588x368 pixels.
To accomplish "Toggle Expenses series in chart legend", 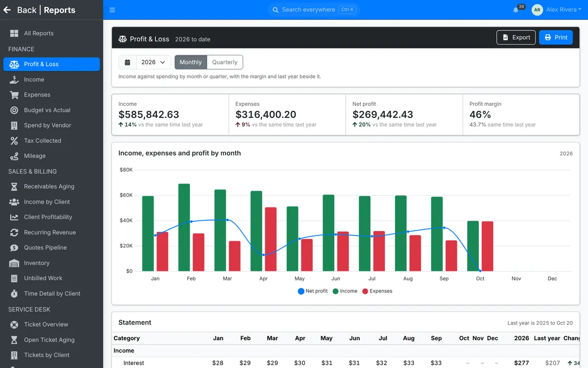I will click(377, 291).
